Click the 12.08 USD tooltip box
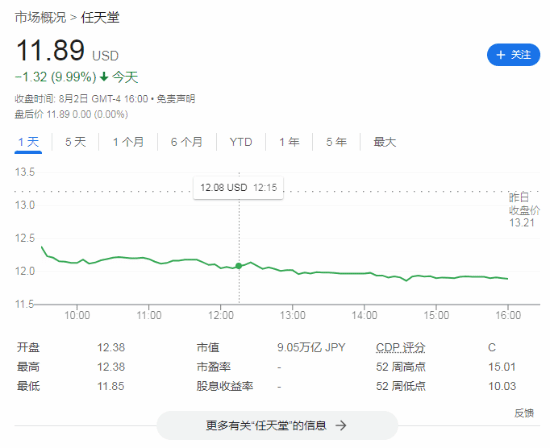Screen dimensions: 550x448 (238, 188)
